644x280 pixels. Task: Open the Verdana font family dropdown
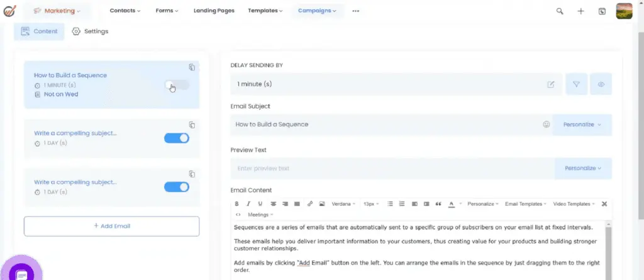pyautogui.click(x=344, y=204)
